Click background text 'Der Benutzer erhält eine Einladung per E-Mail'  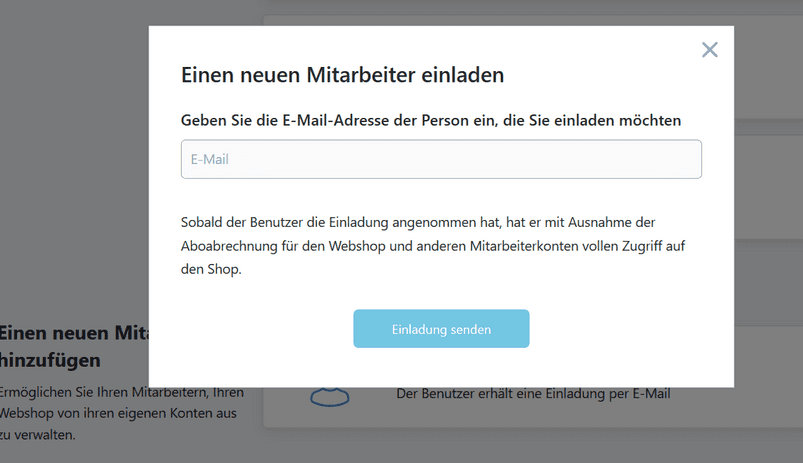(533, 394)
